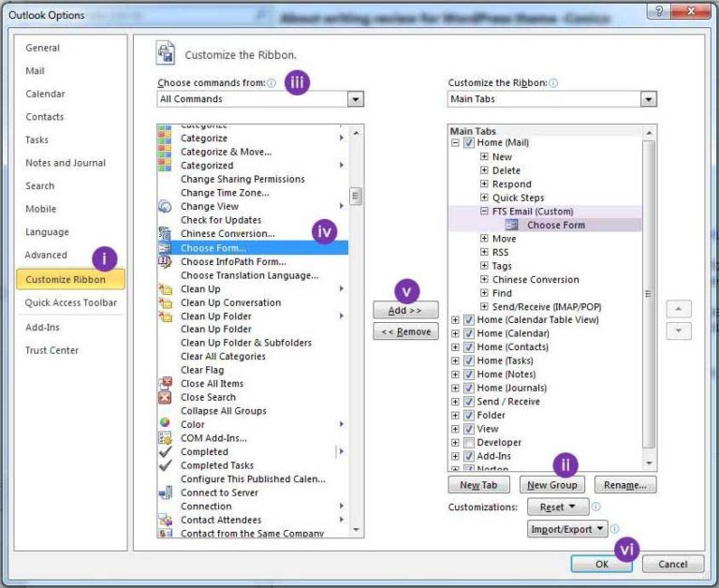The width and height of the screenshot is (719, 588).
Task: Uncheck the Home (Mail) tab checkbox
Action: coord(469,142)
